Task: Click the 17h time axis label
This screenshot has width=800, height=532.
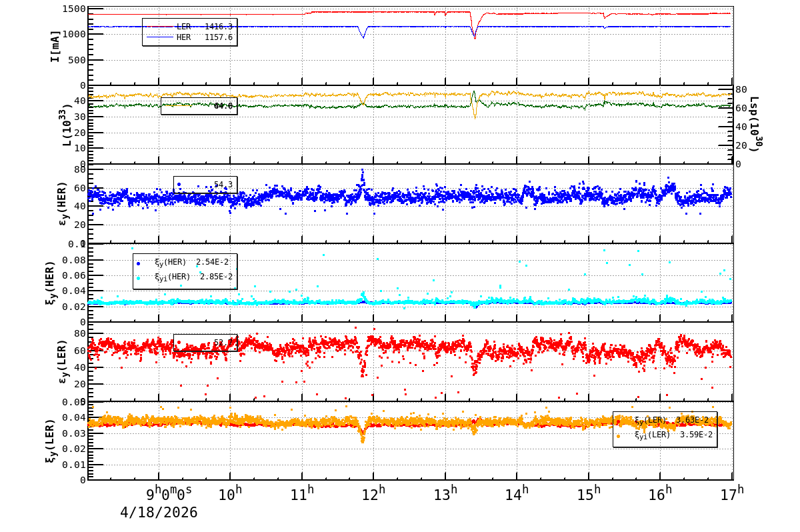Action: pos(731,495)
